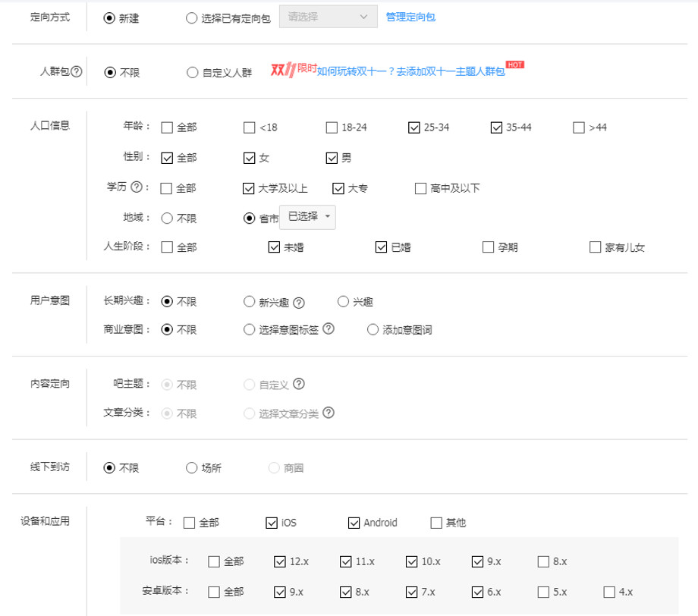
Task: Click the help icon beside 选择文章分类
Action: 329,413
